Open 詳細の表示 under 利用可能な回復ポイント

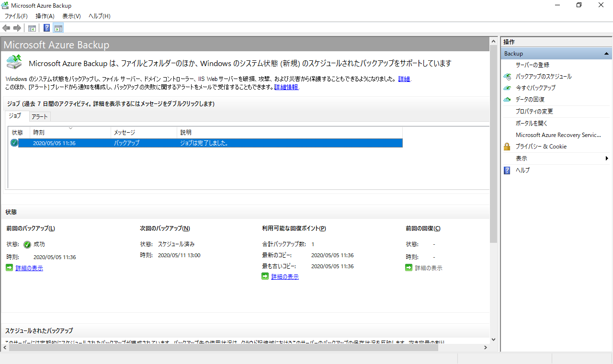point(285,277)
